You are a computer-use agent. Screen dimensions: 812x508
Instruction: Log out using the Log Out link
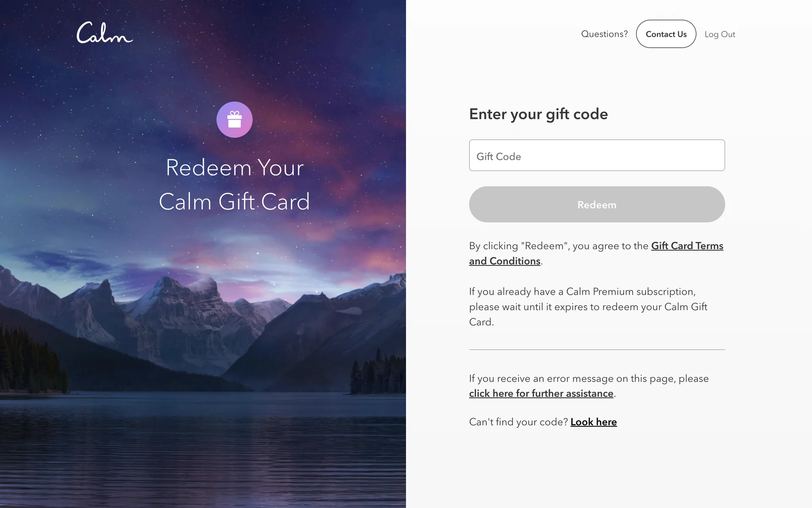click(720, 34)
